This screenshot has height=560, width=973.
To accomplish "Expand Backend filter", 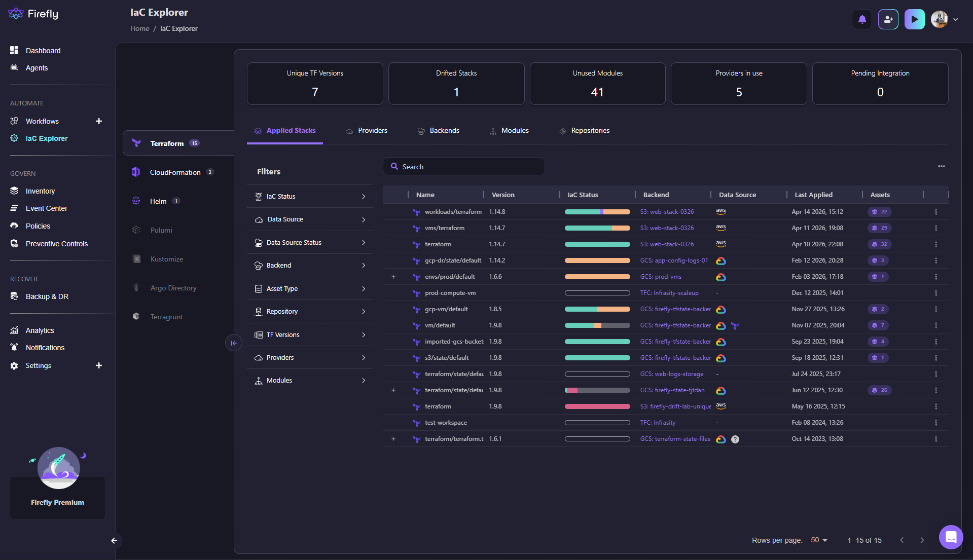I will (x=310, y=266).
